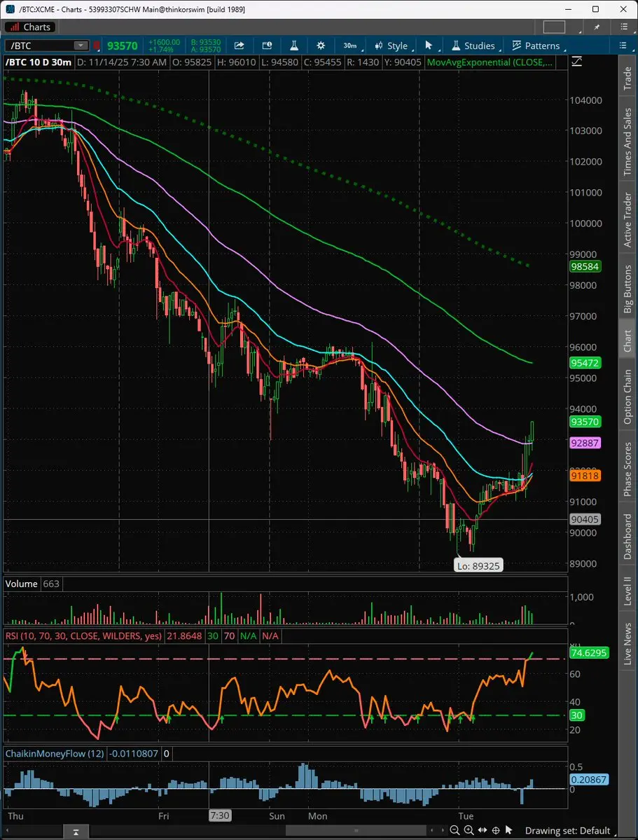Viewport: 638px width, 840px height.
Task: Open the Active Trader sidebar tab
Action: (x=627, y=220)
